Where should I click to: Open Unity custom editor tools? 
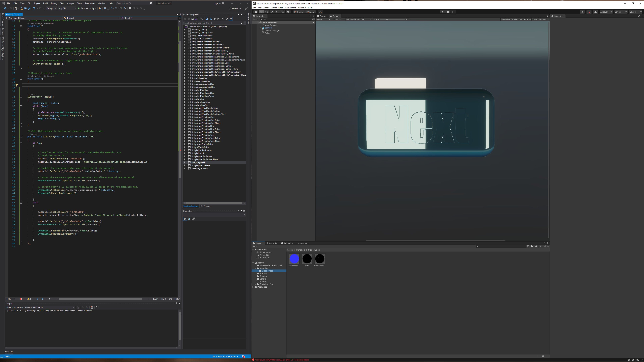coord(288,12)
